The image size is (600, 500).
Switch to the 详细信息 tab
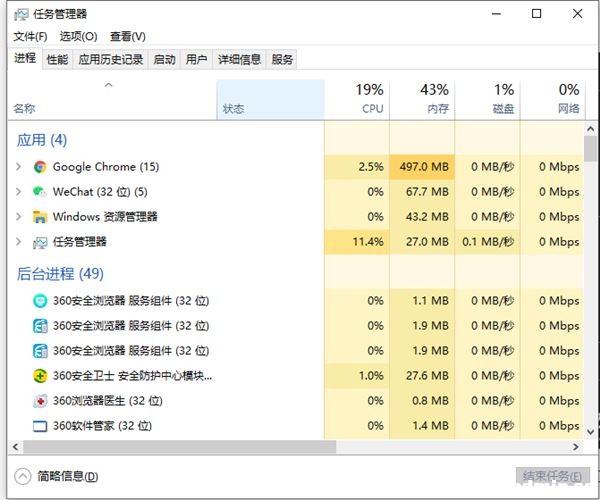pos(239,59)
